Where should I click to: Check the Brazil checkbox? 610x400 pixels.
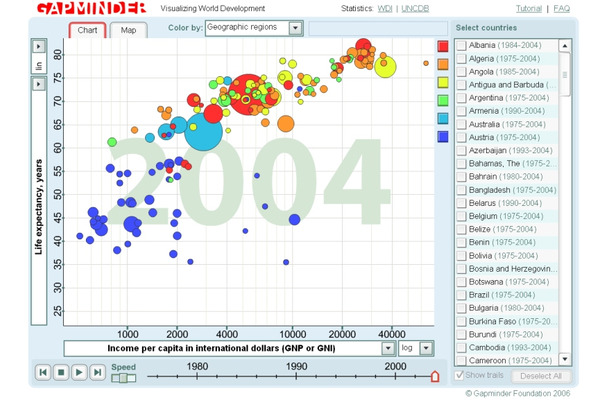461,295
